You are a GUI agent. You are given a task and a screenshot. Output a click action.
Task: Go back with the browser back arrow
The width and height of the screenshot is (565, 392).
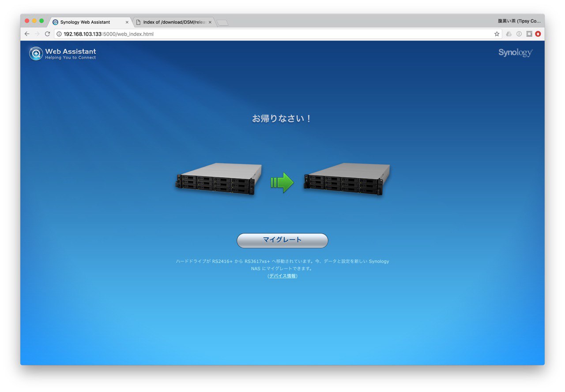tap(27, 34)
